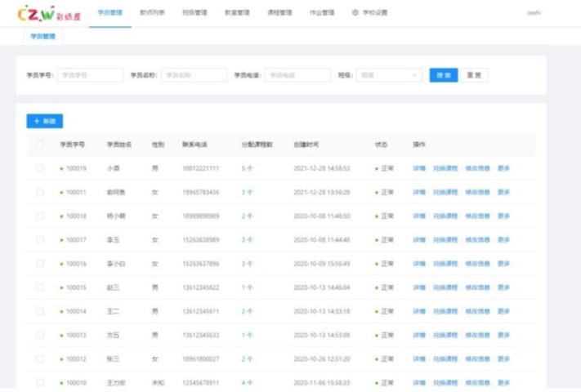581x392 pixels.
Task: Click 兑换课程 for student 100018
Action: click(445, 216)
